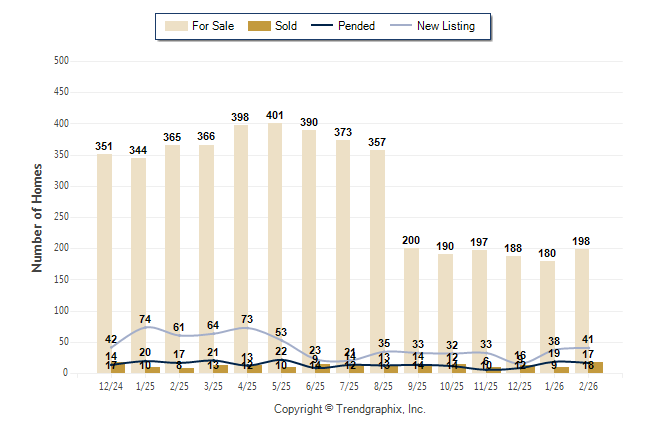Toggle the Sold legend text label
The height and width of the screenshot is (434, 646).
286,26
